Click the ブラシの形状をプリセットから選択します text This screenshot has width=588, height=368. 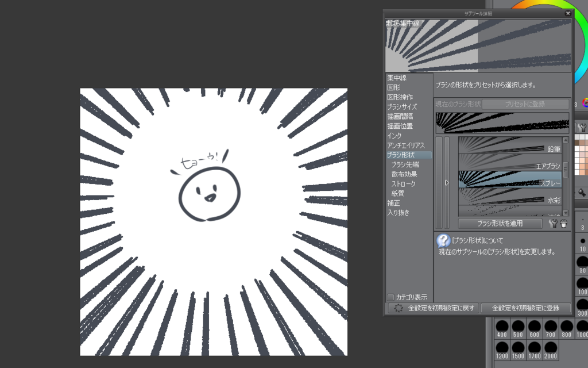pyautogui.click(x=486, y=85)
